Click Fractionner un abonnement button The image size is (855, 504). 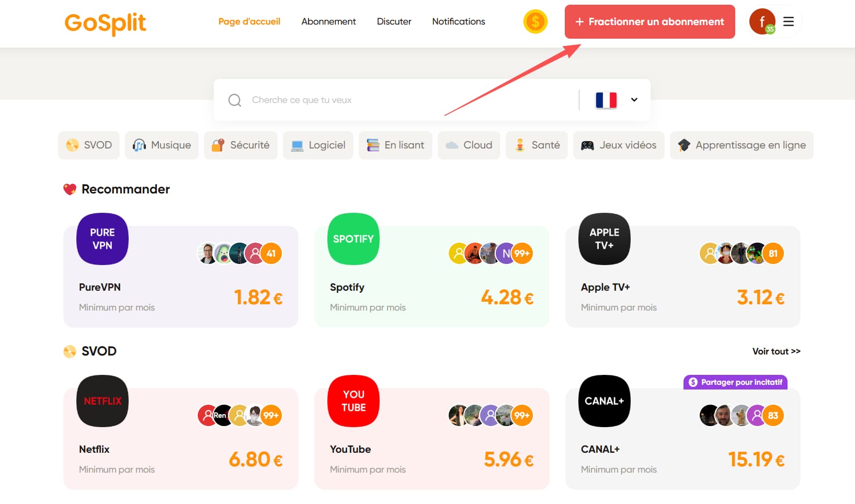click(x=649, y=22)
